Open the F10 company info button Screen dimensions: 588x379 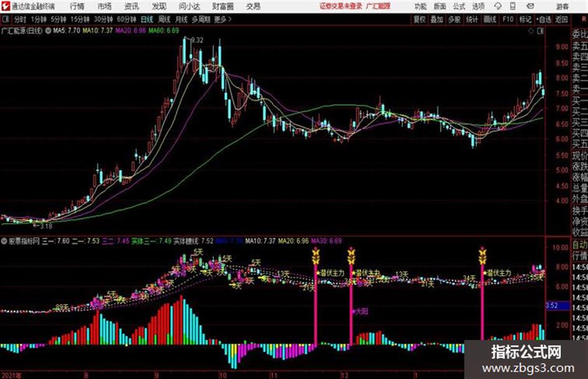click(508, 19)
